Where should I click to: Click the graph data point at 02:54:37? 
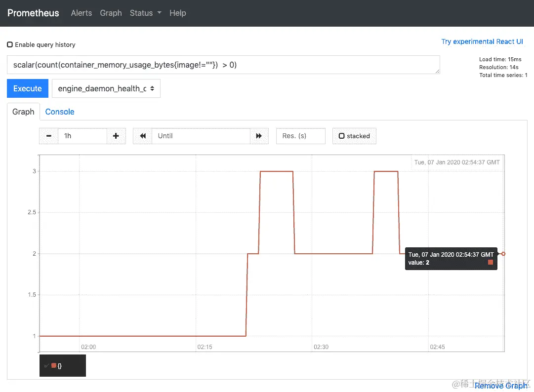coord(503,253)
